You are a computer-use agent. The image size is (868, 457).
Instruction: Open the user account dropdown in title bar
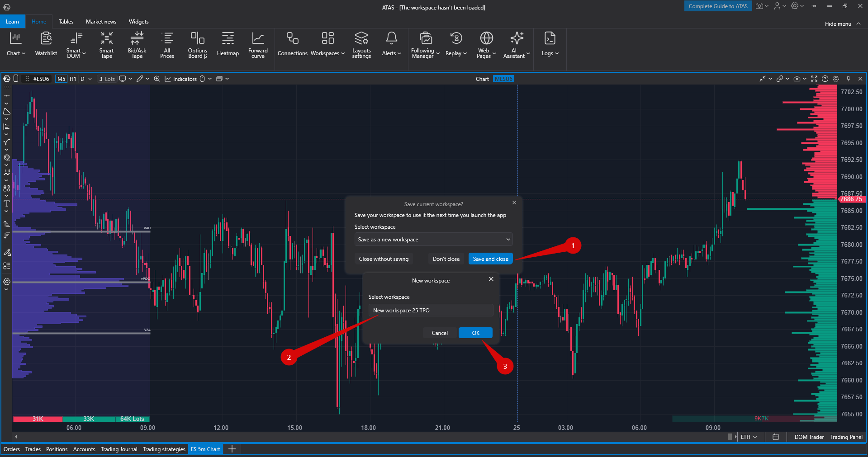coord(780,6)
